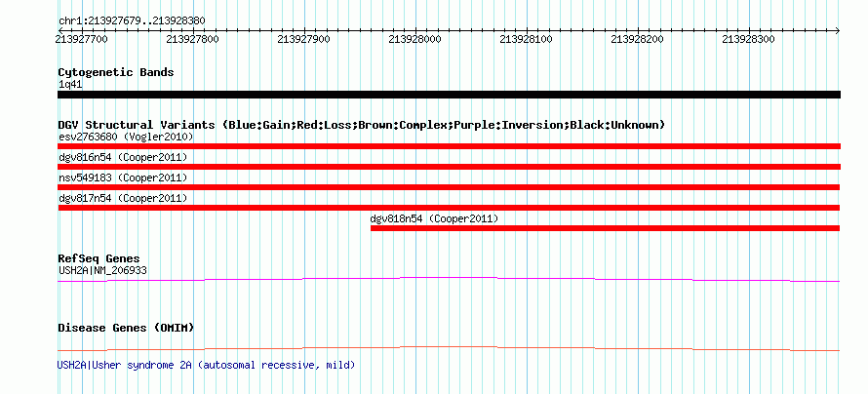Select the orange OMIM disease gene line
Viewport: 868px width, 394px height.
[x=449, y=348]
